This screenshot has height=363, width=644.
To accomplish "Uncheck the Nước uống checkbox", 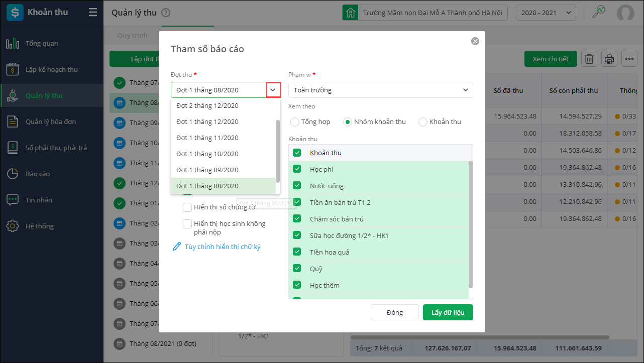I will coord(297,186).
